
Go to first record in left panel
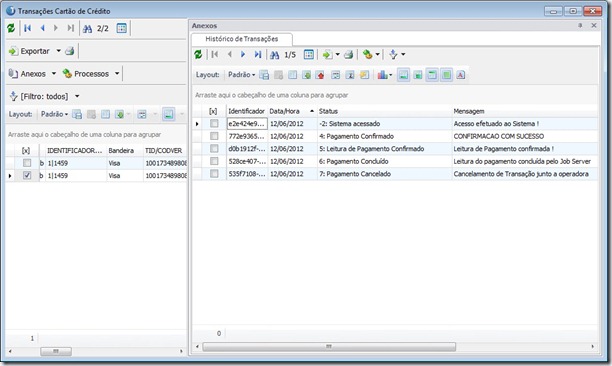click(27, 28)
